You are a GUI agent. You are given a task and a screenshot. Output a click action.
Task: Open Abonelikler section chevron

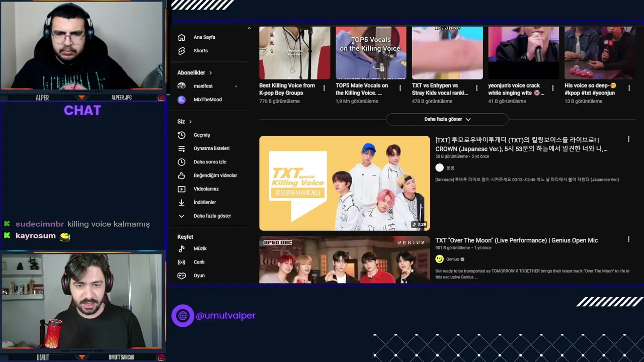[210, 73]
